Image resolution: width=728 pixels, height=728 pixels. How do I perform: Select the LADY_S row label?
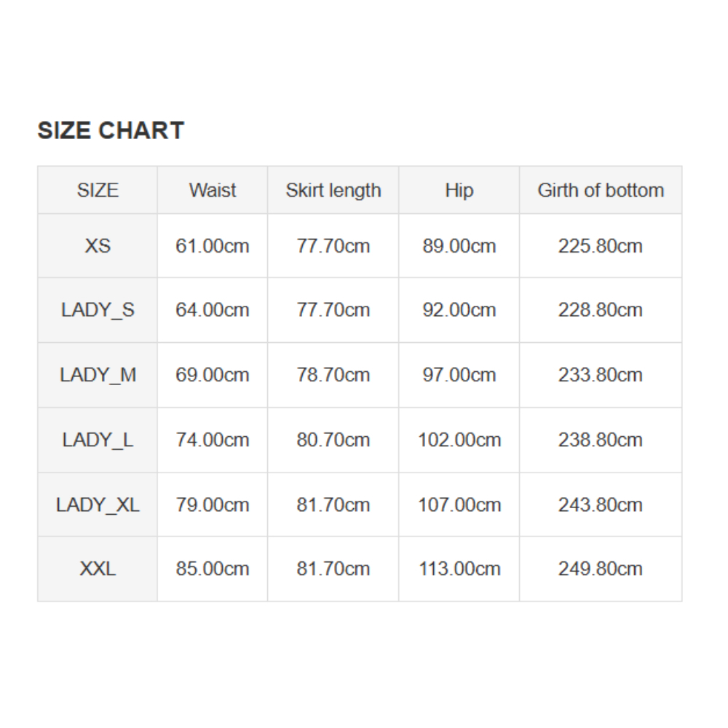point(98,310)
